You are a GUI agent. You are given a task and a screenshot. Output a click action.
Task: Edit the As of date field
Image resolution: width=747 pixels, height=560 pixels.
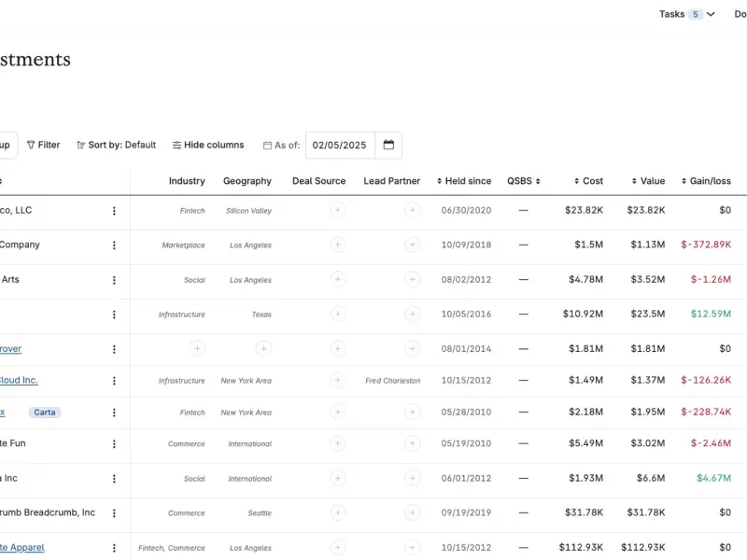pos(340,146)
